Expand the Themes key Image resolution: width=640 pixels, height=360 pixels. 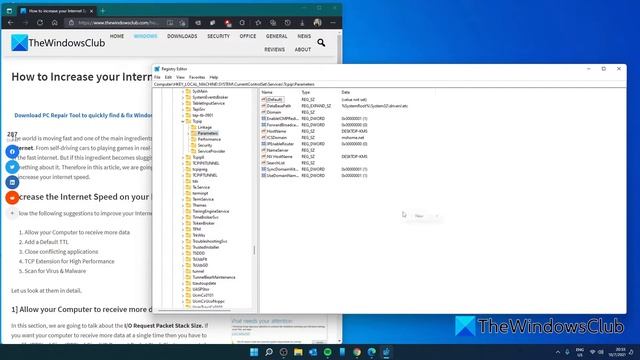(x=183, y=205)
